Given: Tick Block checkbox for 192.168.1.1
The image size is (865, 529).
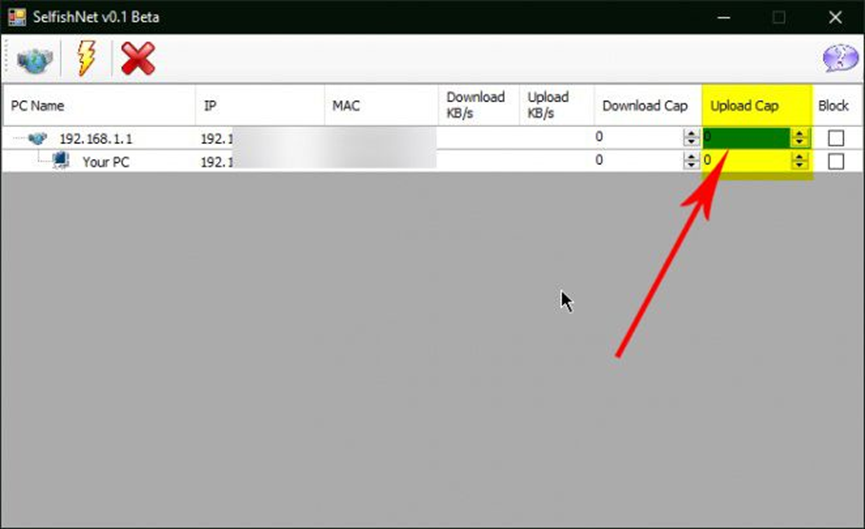Looking at the screenshot, I should coord(835,139).
